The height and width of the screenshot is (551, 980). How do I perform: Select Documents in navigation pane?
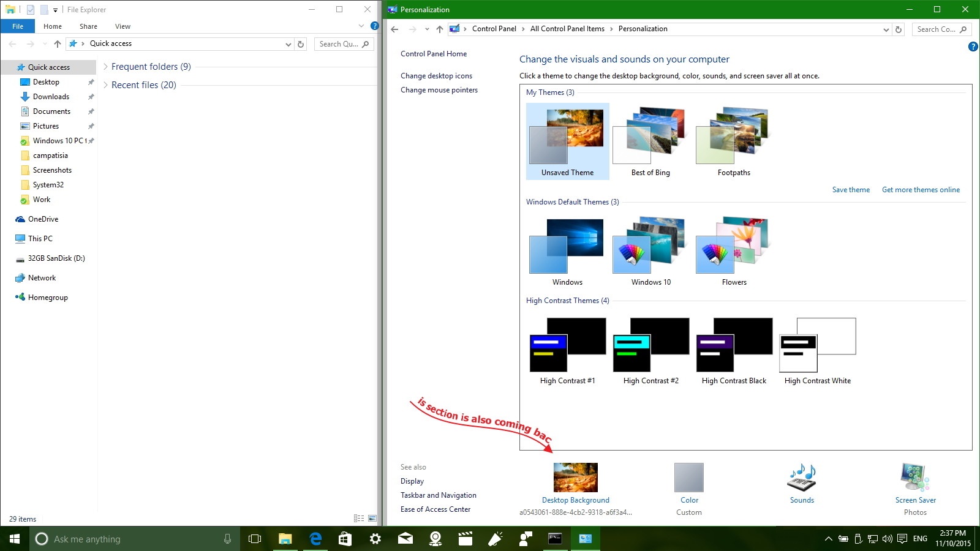(x=51, y=111)
